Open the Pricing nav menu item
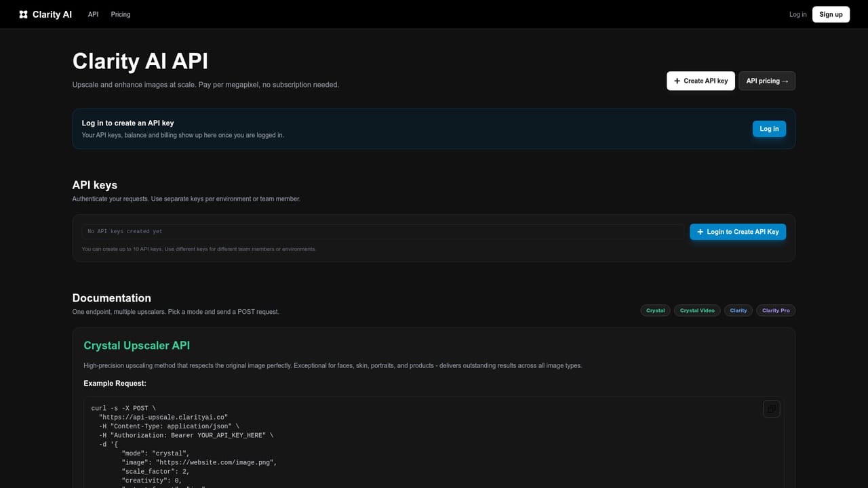Viewport: 868px width, 488px height. (121, 14)
